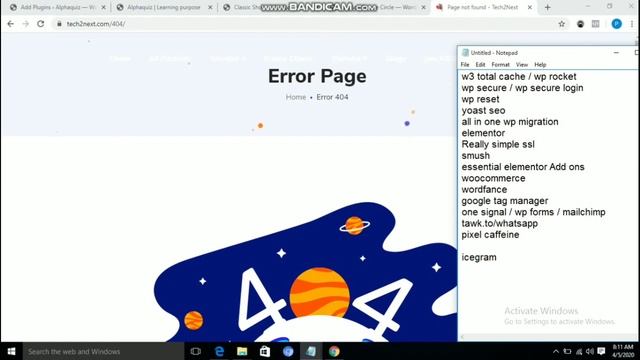Click the 'Really simple ssl' line
The image size is (640, 360).
pos(498,144)
